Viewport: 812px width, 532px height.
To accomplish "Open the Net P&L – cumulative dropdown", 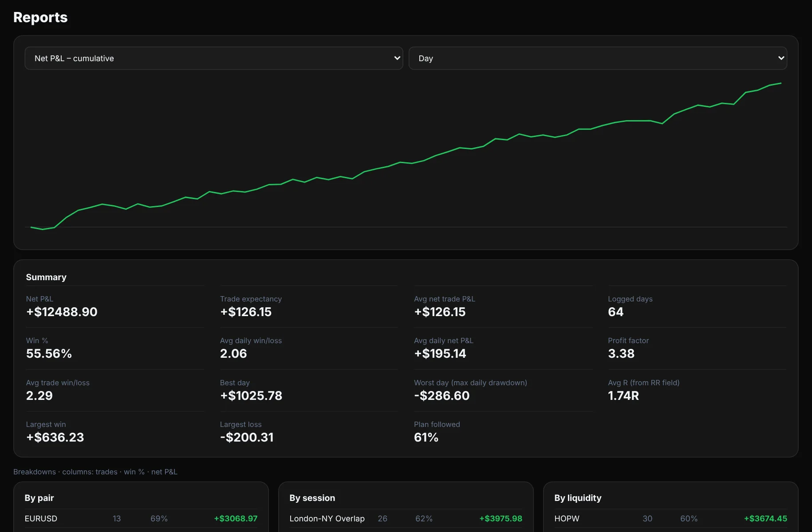I will 213,58.
